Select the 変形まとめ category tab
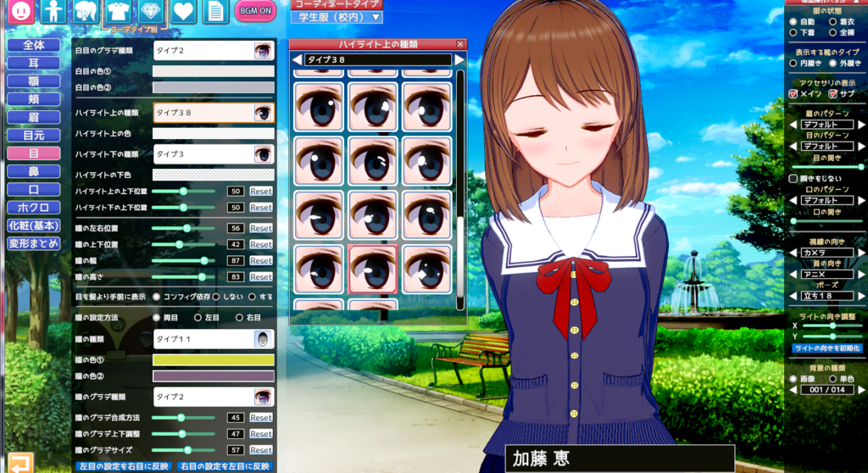This screenshot has height=473, width=868. (34, 243)
